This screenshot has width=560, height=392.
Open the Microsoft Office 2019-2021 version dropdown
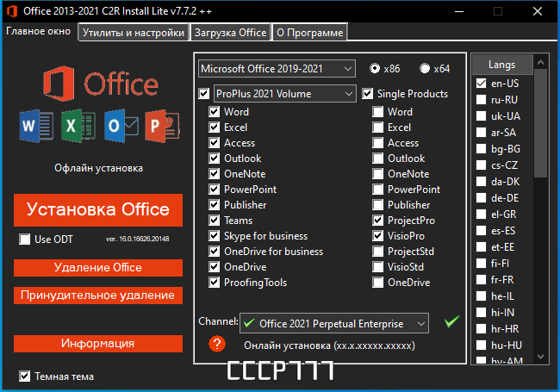point(276,68)
